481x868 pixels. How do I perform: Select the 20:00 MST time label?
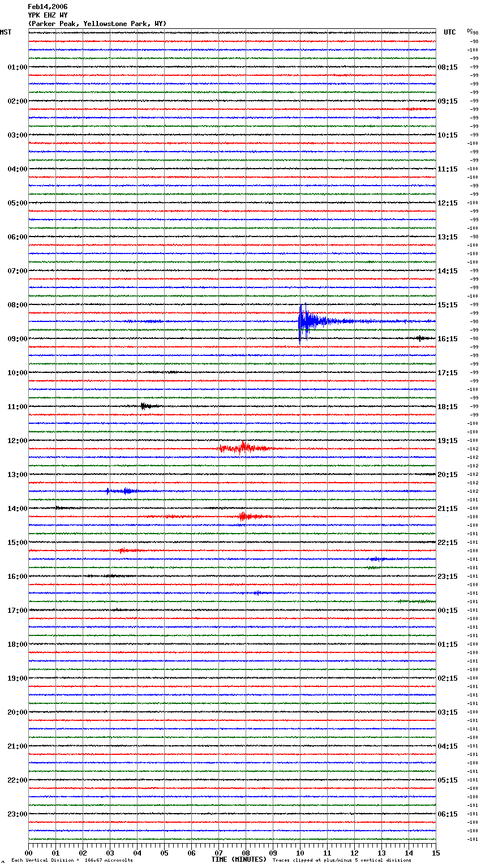[18, 712]
